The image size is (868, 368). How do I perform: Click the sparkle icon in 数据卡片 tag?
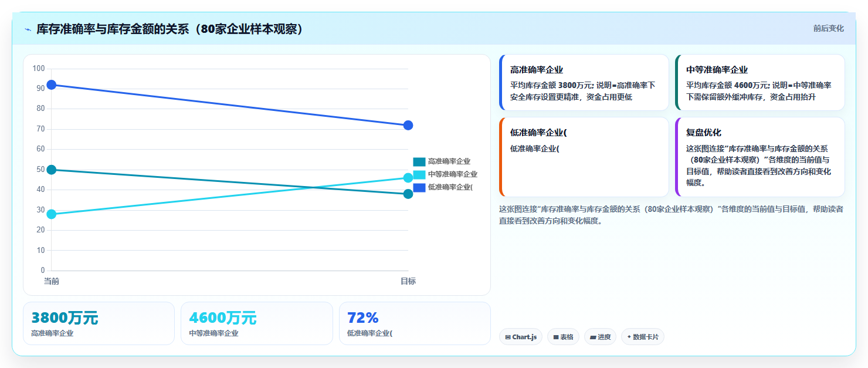[x=629, y=337]
